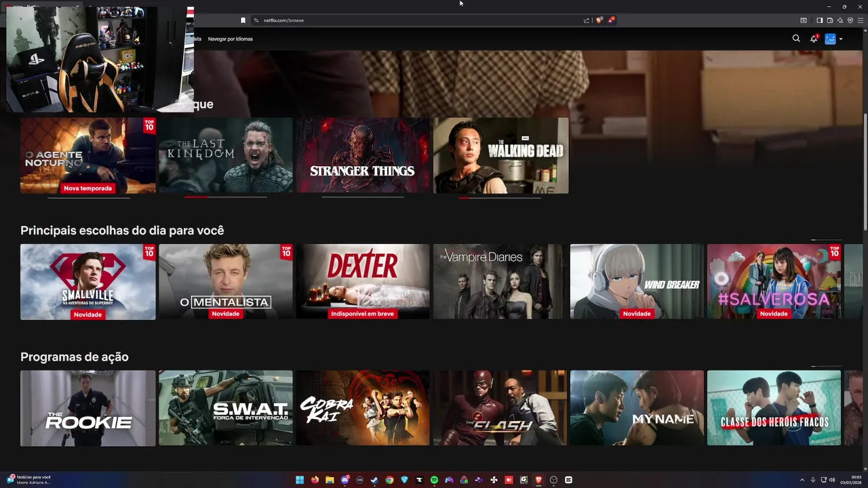This screenshot has width=868, height=488.
Task: Click the blue Netflix profile avatar
Action: click(830, 39)
